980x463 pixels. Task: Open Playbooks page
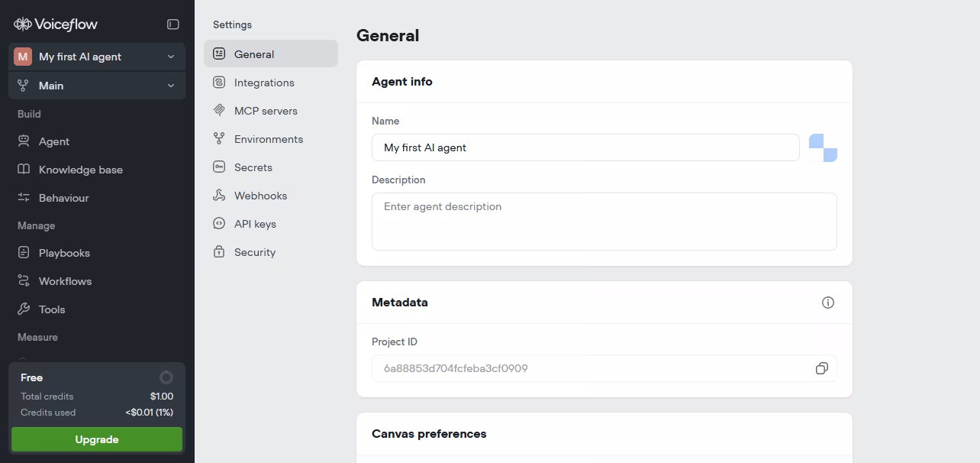tap(97, 253)
